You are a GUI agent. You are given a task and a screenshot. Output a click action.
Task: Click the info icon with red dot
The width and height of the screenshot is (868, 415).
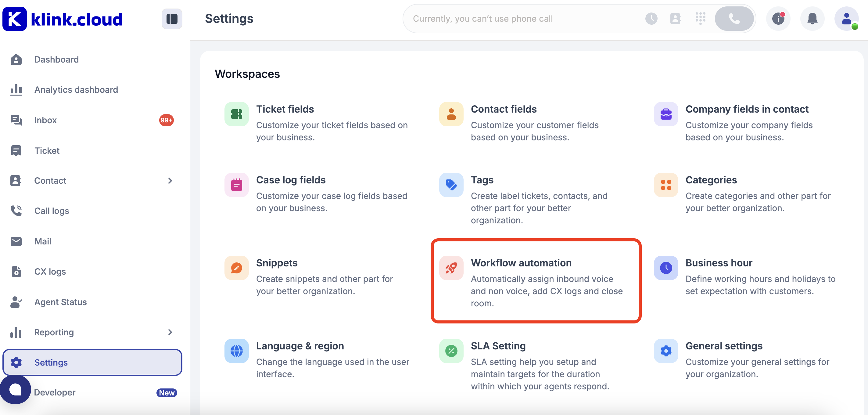778,19
